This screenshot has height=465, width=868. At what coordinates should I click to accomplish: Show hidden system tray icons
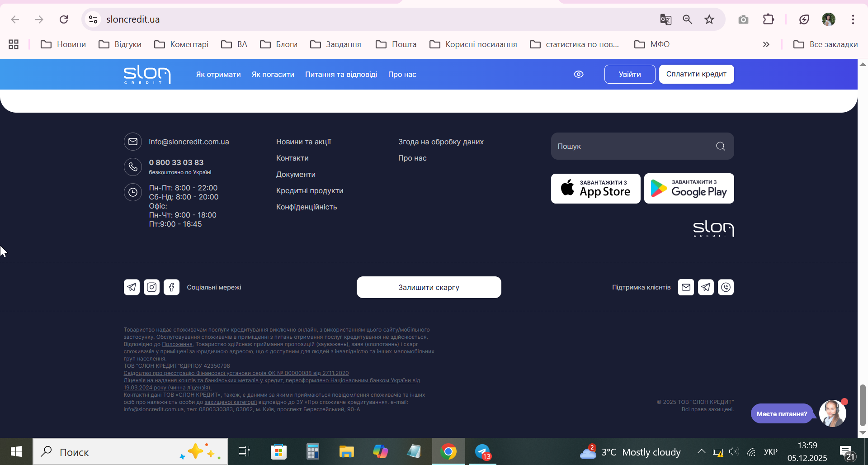click(x=701, y=451)
